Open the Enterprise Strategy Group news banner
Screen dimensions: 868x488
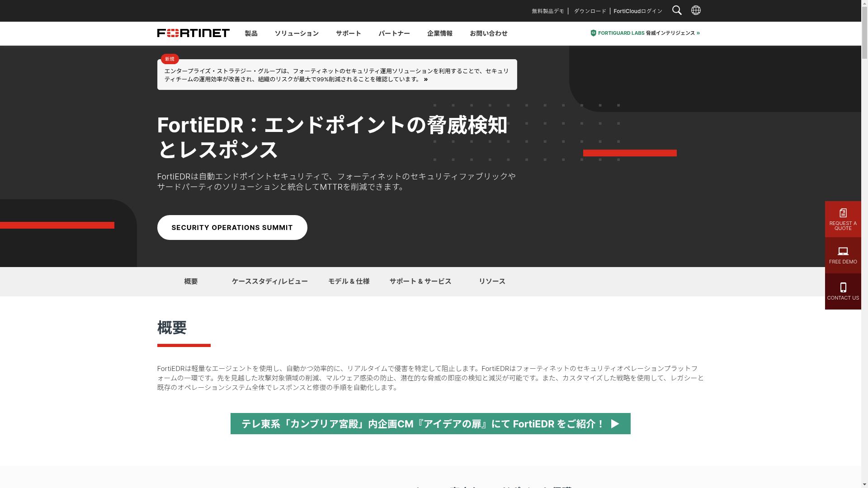[x=337, y=75]
